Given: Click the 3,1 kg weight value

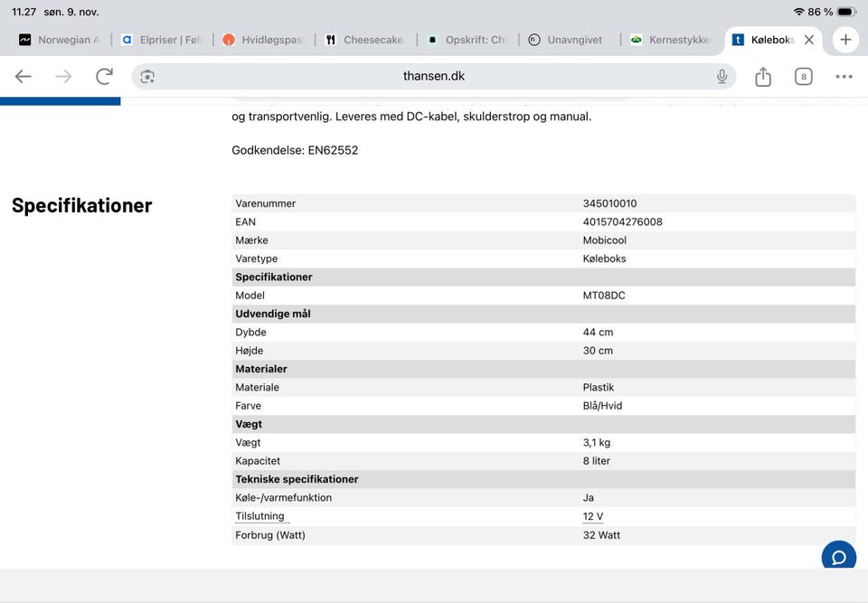Looking at the screenshot, I should (596, 442).
